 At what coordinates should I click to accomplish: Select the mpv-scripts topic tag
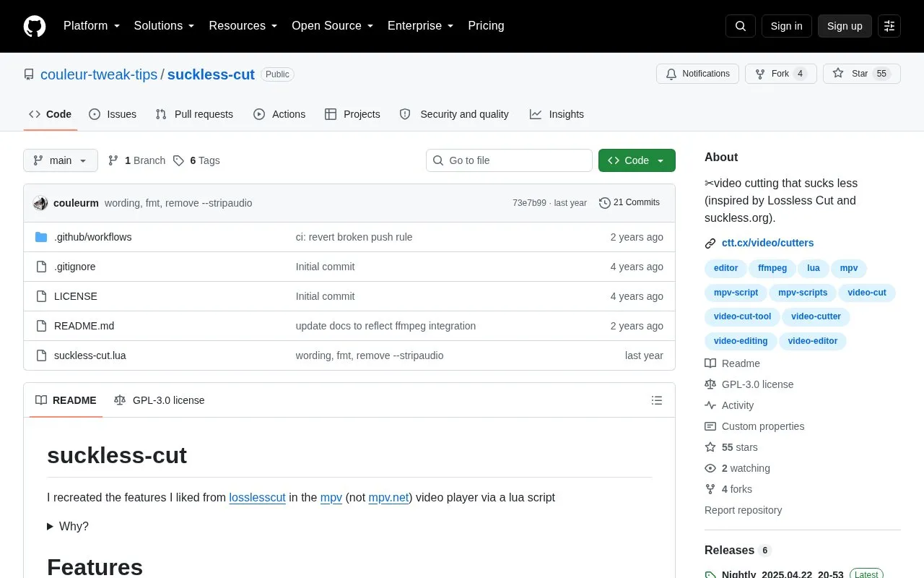pos(803,293)
